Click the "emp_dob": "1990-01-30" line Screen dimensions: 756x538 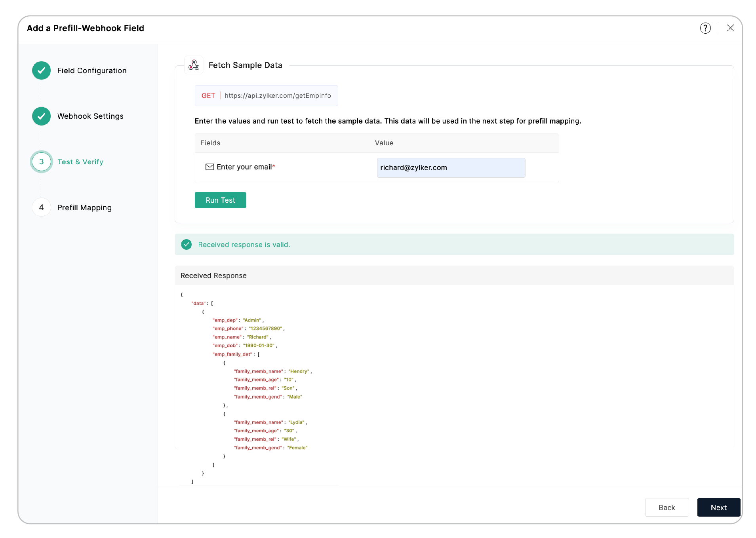245,346
